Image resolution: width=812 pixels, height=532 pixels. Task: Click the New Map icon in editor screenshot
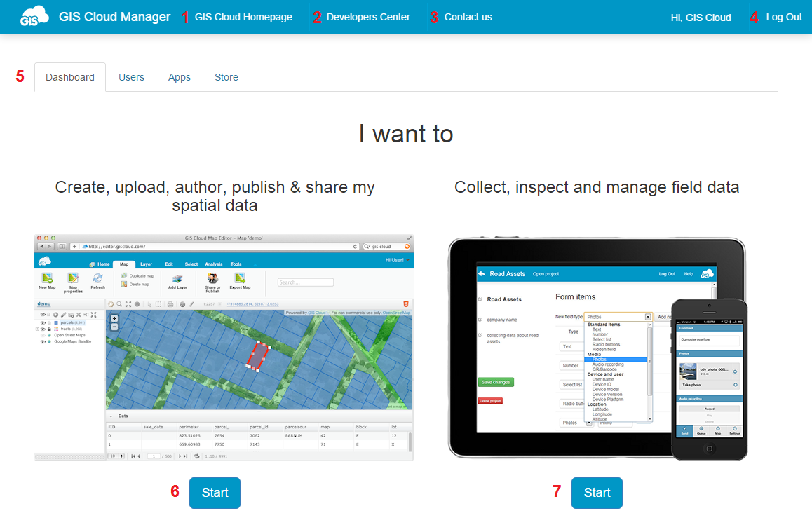(x=47, y=279)
